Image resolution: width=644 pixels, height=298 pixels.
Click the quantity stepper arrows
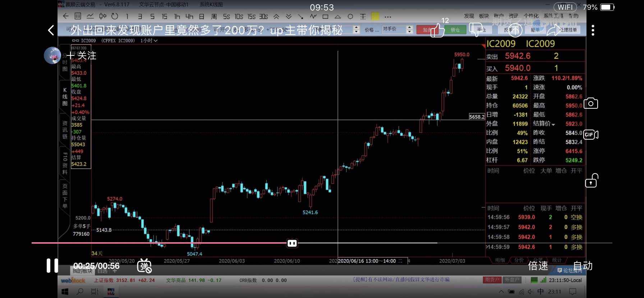click(x=356, y=30)
